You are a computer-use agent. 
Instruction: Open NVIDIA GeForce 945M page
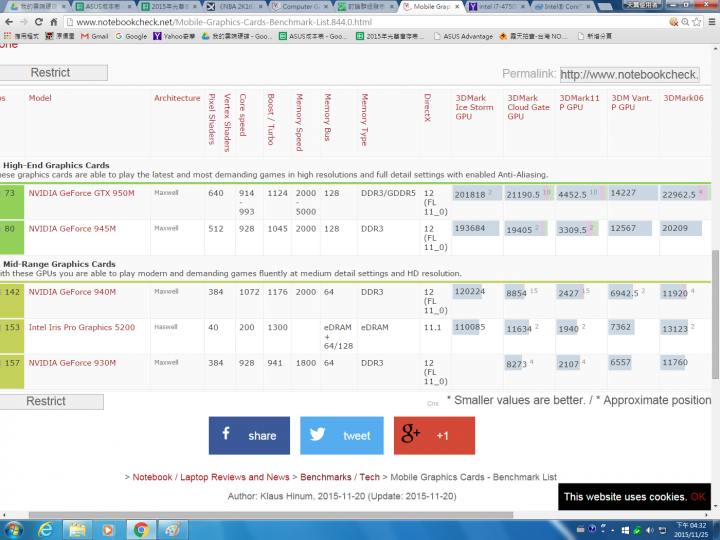(x=72, y=229)
